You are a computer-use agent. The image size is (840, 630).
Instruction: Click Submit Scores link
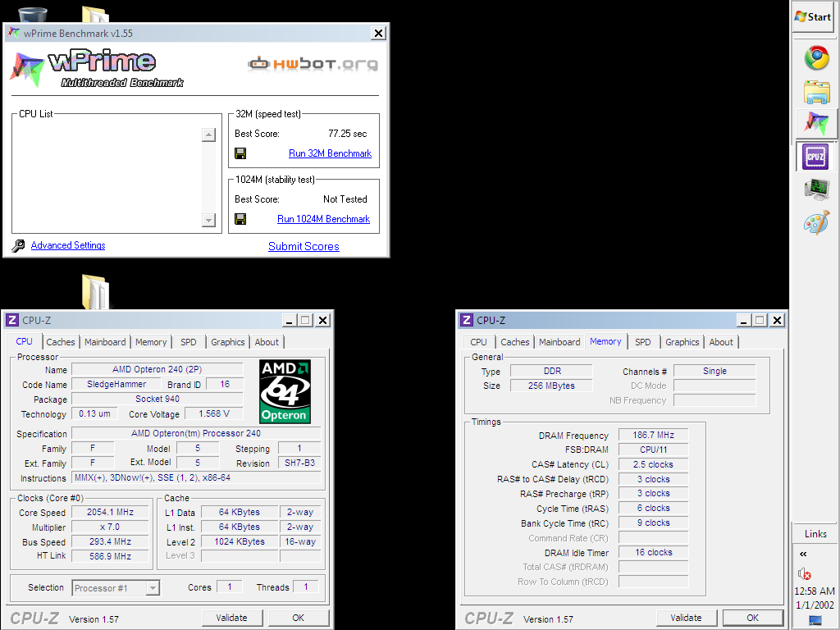[x=304, y=246]
